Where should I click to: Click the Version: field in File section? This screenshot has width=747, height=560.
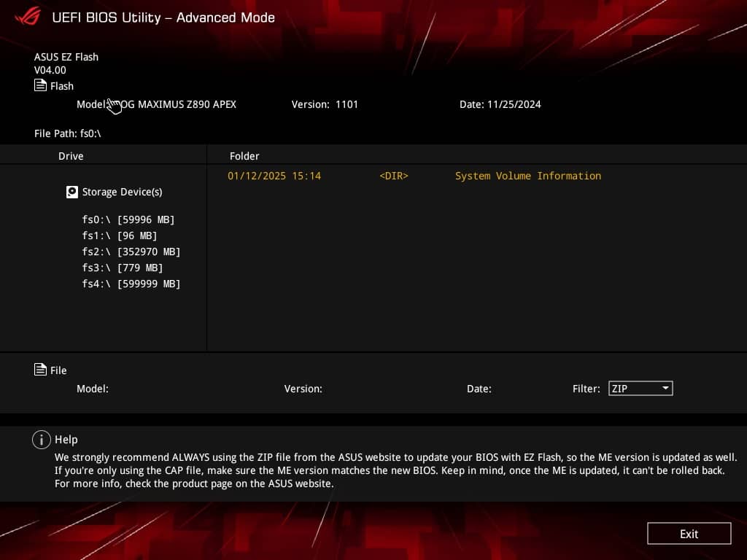coord(303,389)
